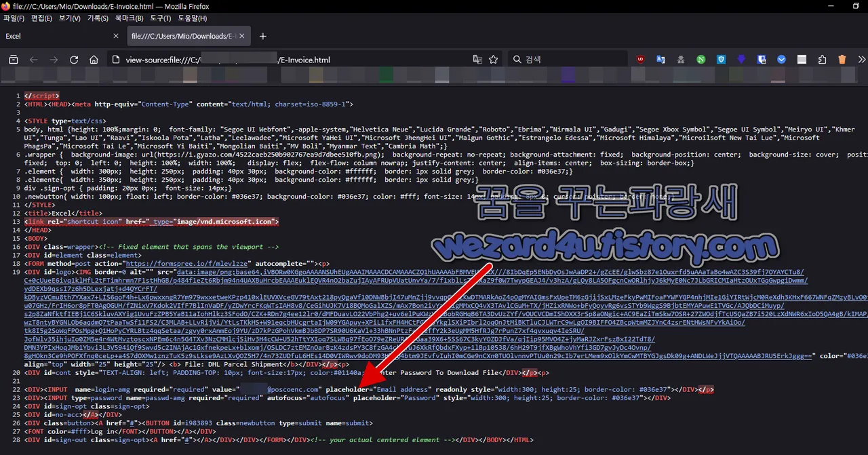Open a new tab with plus button

click(263, 36)
